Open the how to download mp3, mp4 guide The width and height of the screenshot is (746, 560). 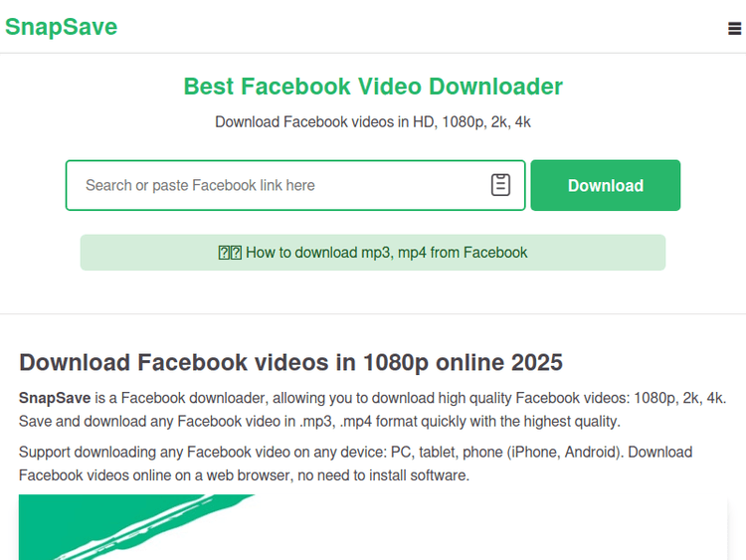pyautogui.click(x=386, y=253)
